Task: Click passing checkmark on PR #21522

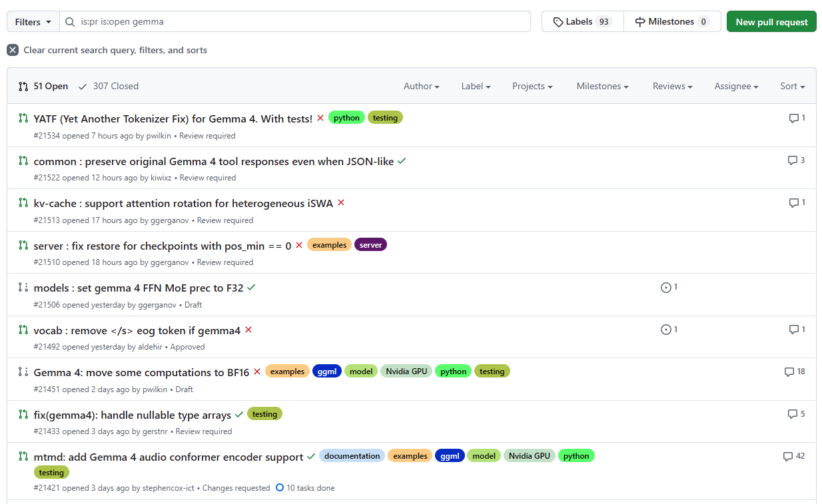Action: [402, 160]
